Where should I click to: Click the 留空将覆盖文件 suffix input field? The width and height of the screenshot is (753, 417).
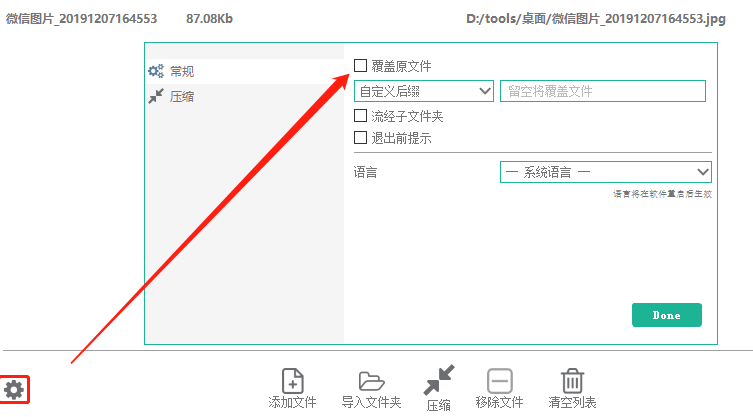click(x=603, y=91)
